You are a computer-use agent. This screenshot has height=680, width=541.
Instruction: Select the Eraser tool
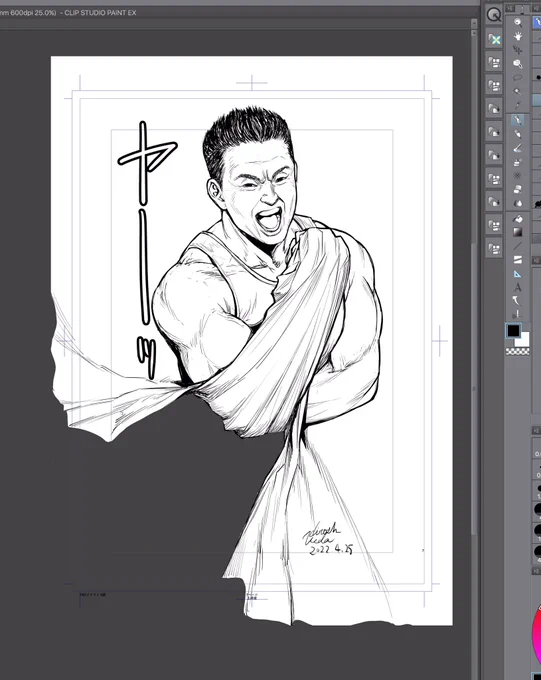pos(518,190)
